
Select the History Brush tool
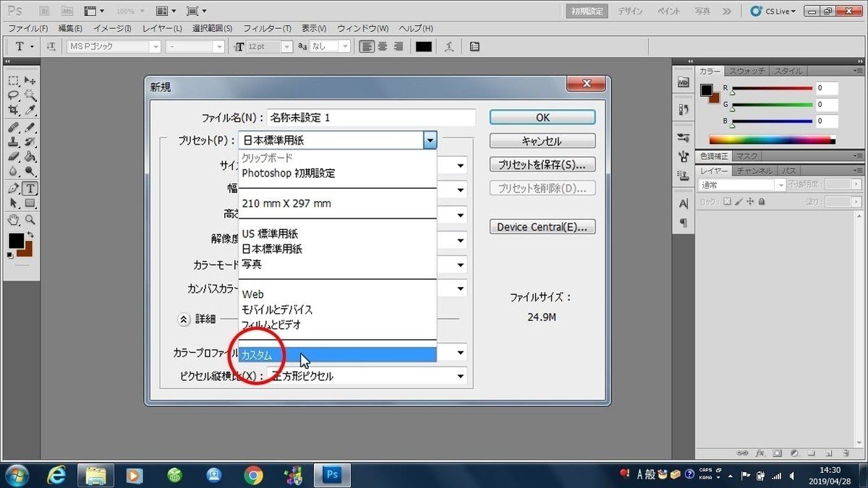(x=30, y=142)
